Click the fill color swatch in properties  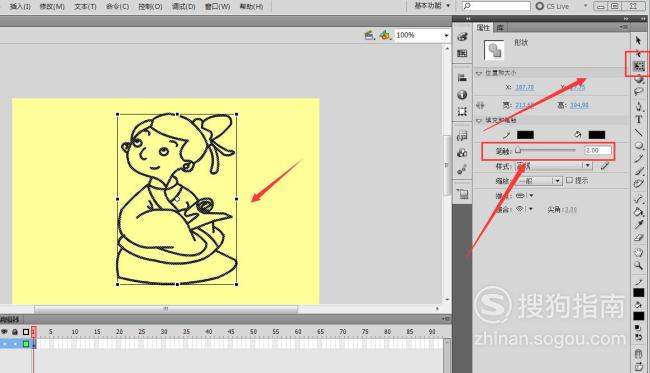coord(597,135)
